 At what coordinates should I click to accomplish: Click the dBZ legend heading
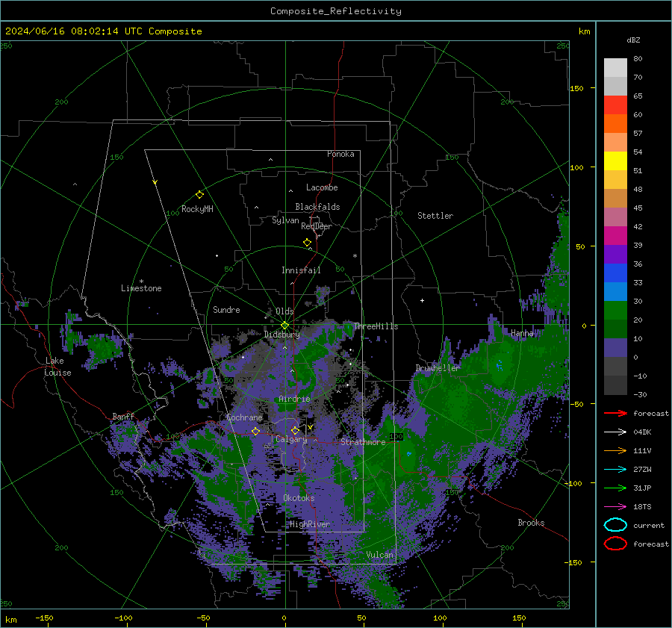633,40
